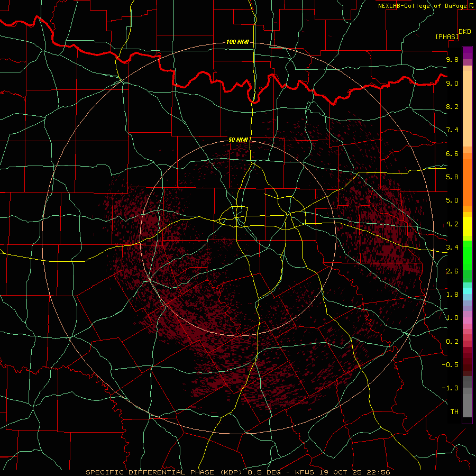Click the TH threshold label on legend
This screenshot has width=476, height=476.
point(454,412)
